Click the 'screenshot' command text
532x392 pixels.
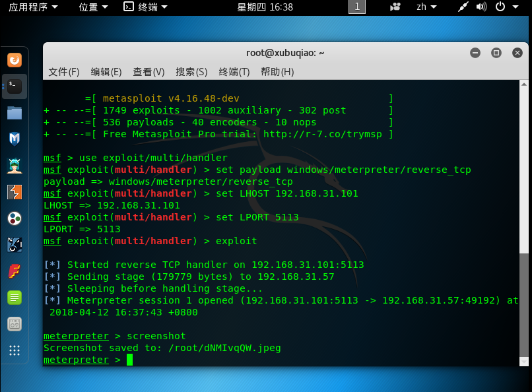[x=156, y=336]
